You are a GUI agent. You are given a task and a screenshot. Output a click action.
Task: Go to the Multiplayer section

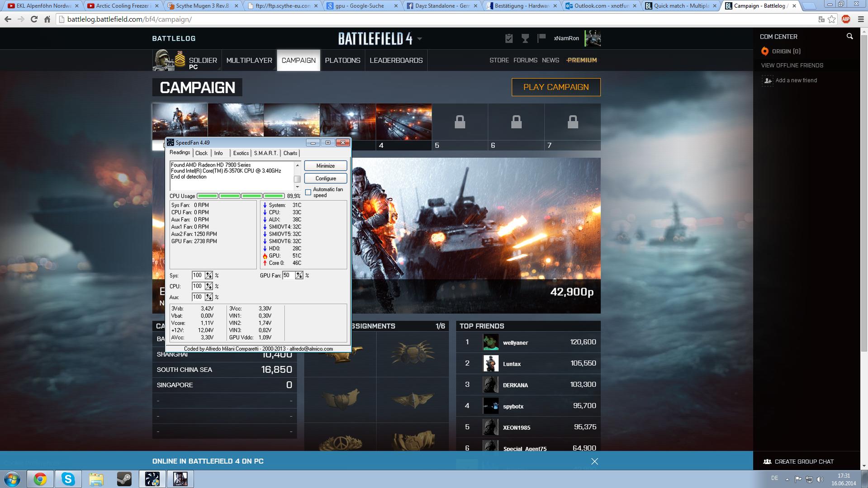coord(249,60)
